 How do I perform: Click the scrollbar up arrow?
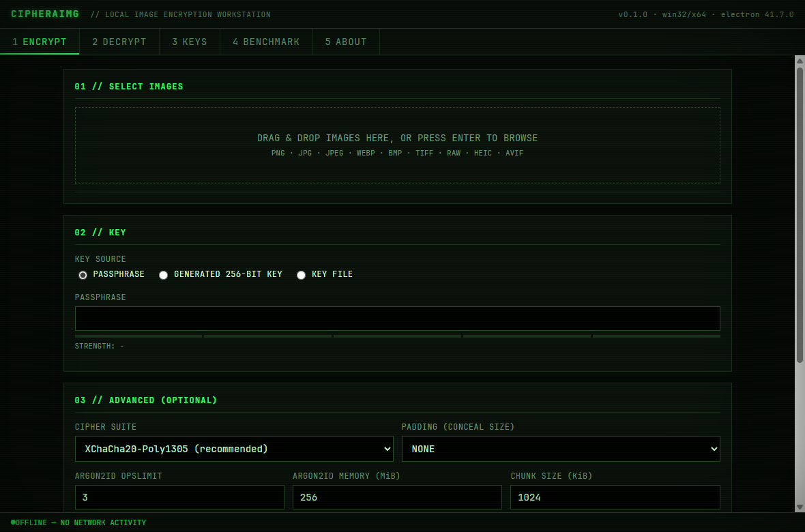[800, 61]
